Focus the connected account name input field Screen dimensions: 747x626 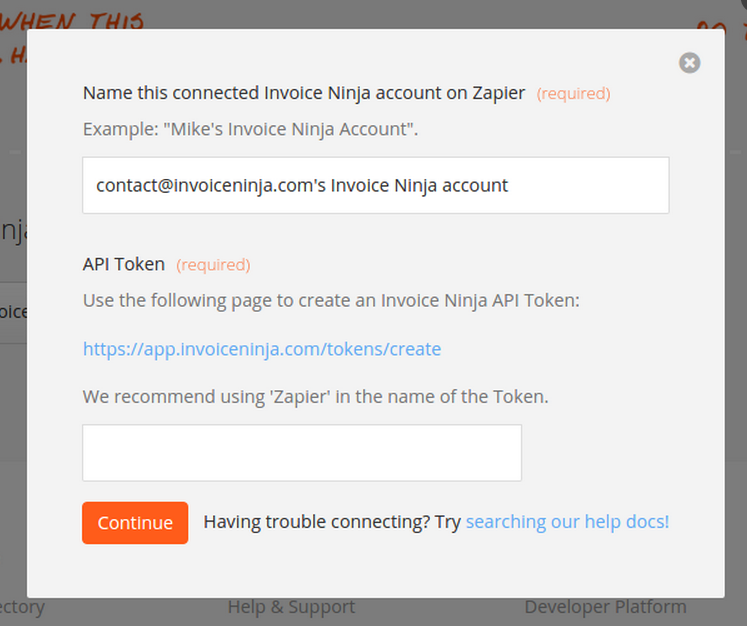click(x=375, y=185)
